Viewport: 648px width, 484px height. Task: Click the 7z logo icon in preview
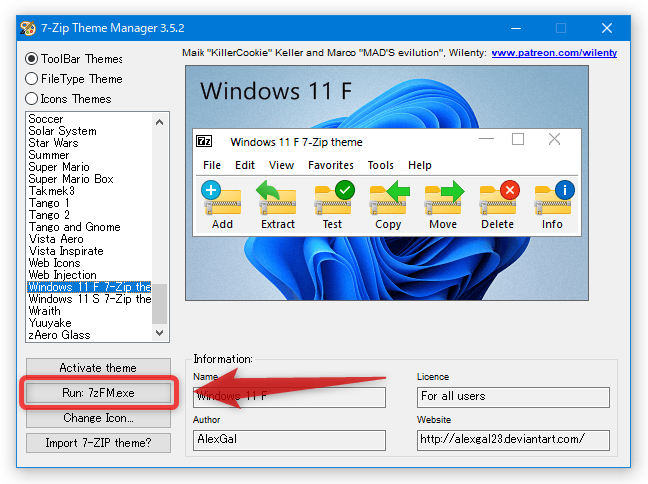point(204,141)
